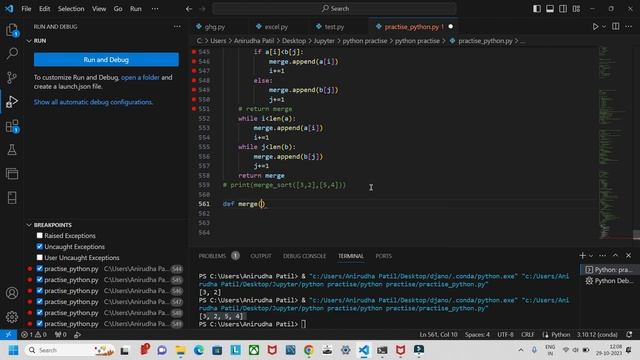Disable the breakpoint for line 544
Image resolution: width=640 pixels, height=360 pixels.
coord(40,269)
